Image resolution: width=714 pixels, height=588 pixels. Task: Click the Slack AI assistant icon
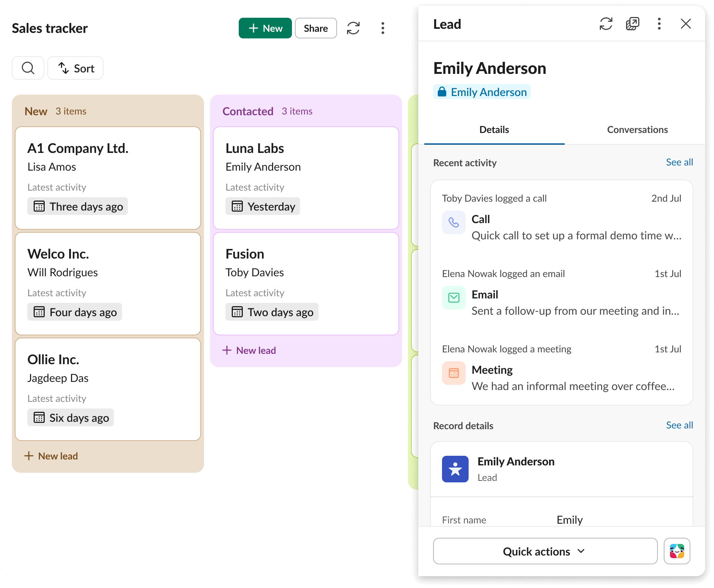pyautogui.click(x=677, y=551)
